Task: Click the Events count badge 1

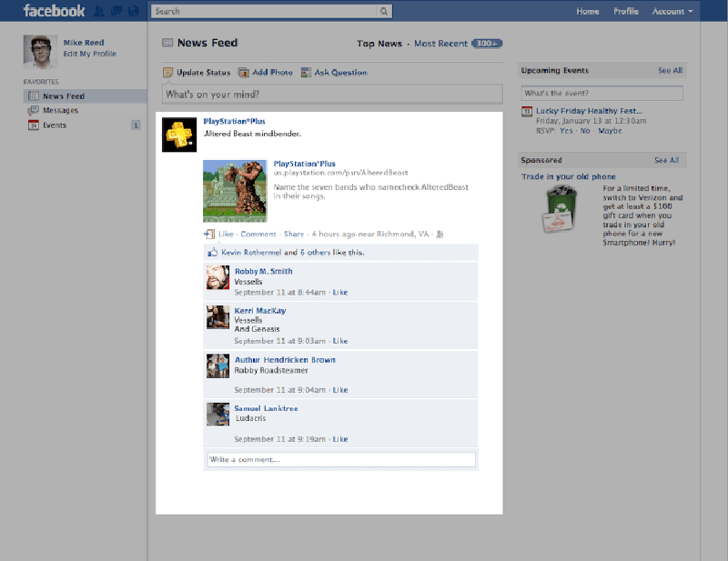Action: coord(136,125)
